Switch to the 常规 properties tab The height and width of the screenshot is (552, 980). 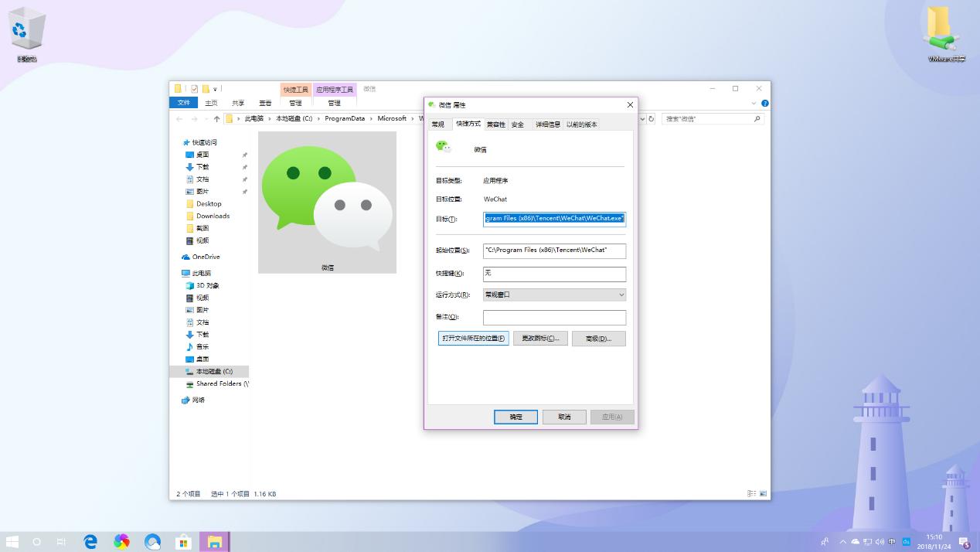click(x=438, y=124)
